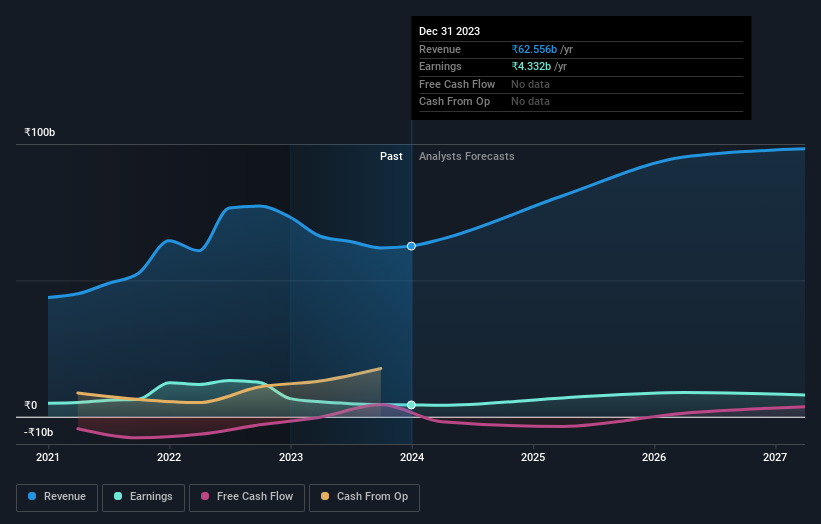Click the ₹62.556b revenue value
Viewport: 821px width, 524px height.
[534, 49]
